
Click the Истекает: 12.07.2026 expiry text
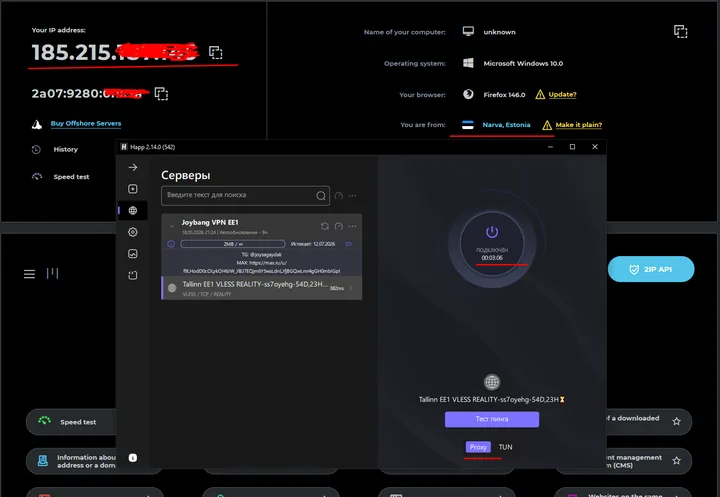tap(313, 244)
